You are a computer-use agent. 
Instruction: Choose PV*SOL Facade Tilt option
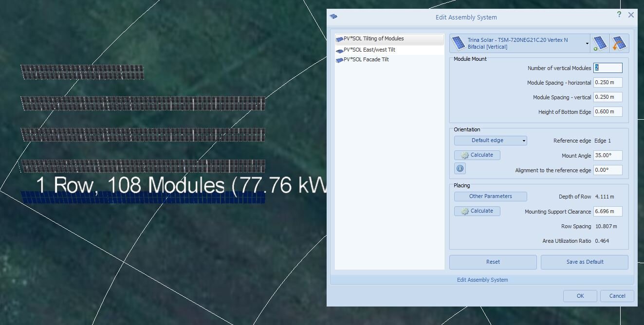[x=366, y=59]
